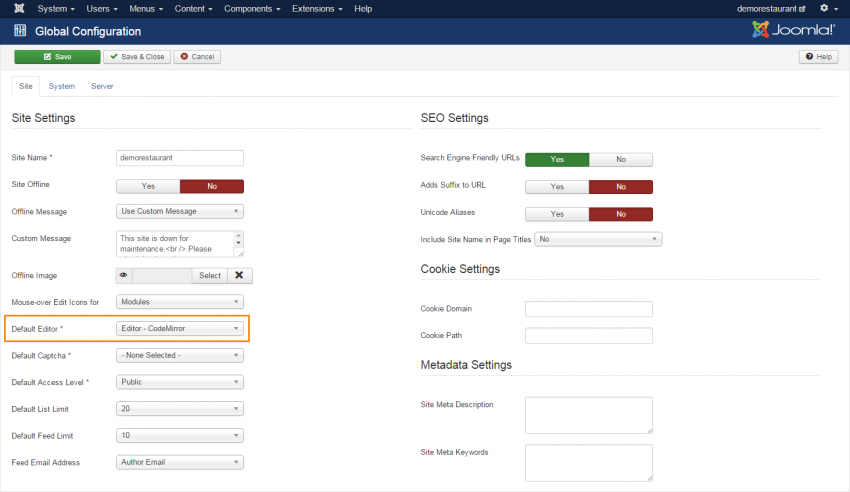
Task: Set Unicode Aliases to No
Action: (x=621, y=214)
